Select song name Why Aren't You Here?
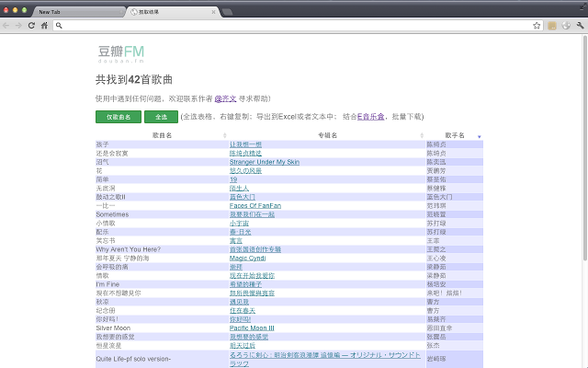Screen dimensions: 588x368 point(129,249)
